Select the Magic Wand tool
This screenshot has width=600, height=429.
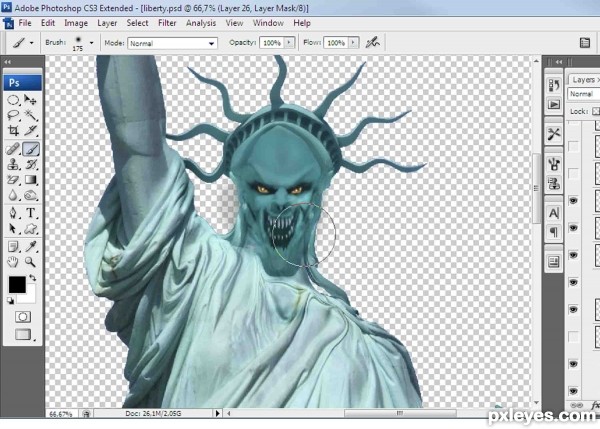click(x=31, y=115)
